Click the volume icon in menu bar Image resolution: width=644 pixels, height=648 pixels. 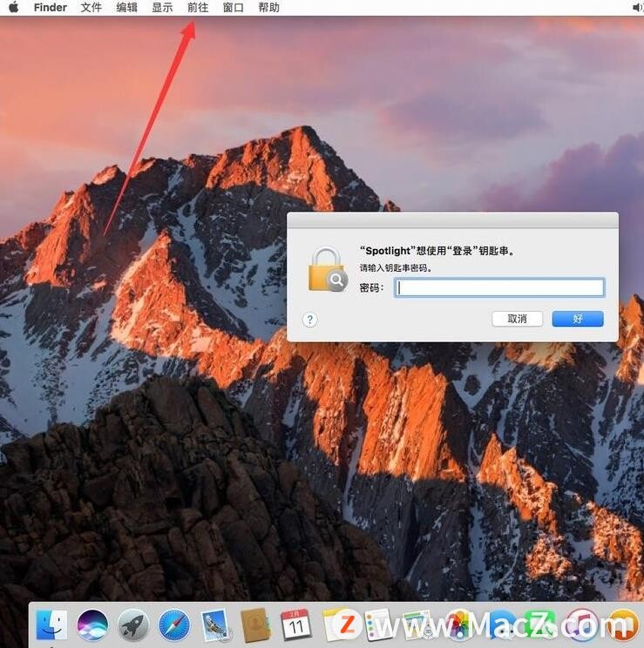tap(638, 8)
